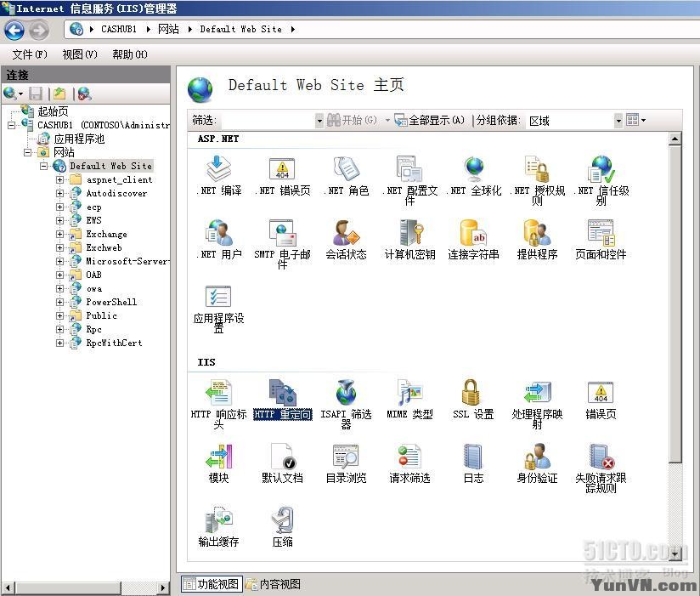Image resolution: width=700 pixels, height=596 pixels.
Task: Switch to the 功能视图 tab
Action: [x=212, y=583]
